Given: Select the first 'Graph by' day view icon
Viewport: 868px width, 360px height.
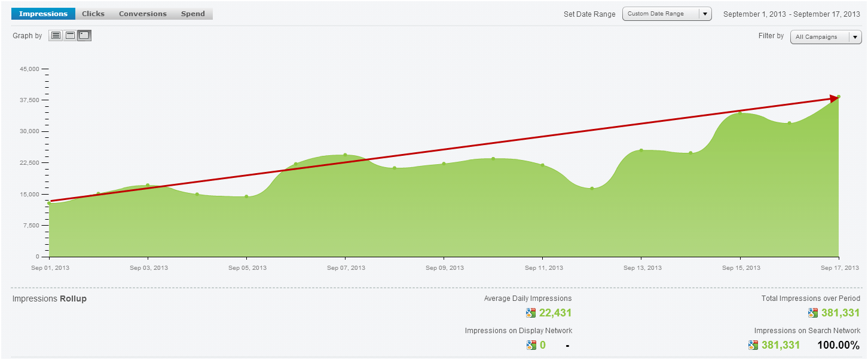Looking at the screenshot, I should (55, 35).
